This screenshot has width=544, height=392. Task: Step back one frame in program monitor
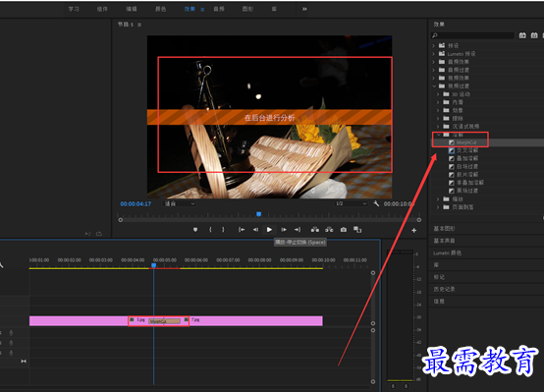(x=255, y=230)
